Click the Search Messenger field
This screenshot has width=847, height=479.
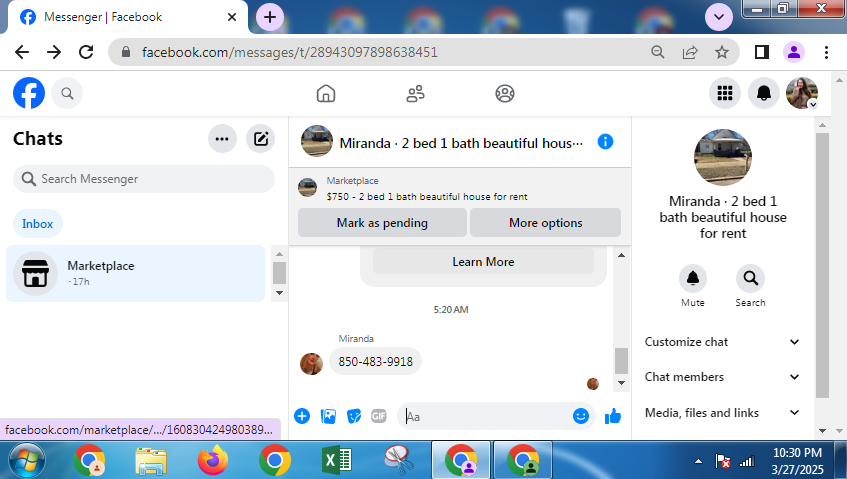pos(144,179)
